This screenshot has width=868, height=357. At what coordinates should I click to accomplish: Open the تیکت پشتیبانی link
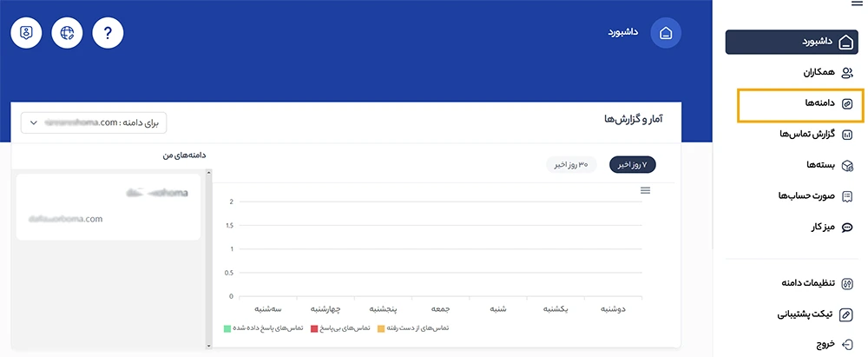coord(806,314)
